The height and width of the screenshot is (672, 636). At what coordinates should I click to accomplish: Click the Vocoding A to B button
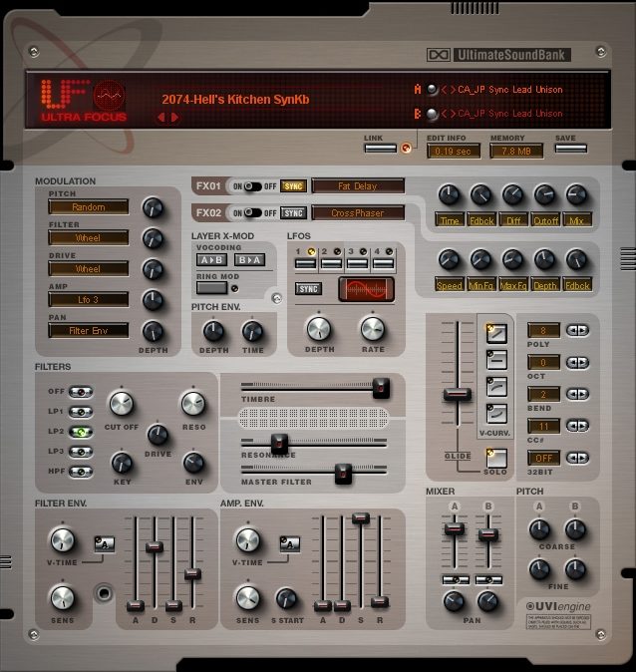tap(211, 259)
